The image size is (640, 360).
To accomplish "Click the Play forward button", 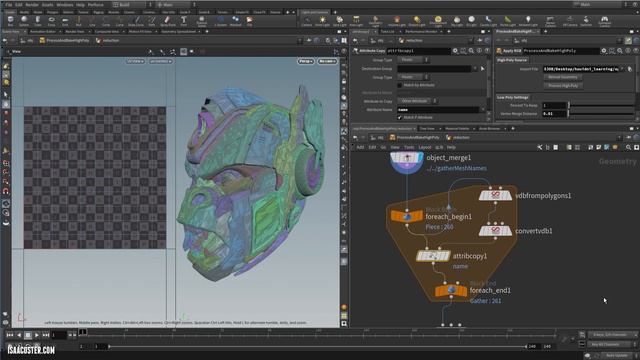I will click(36, 335).
